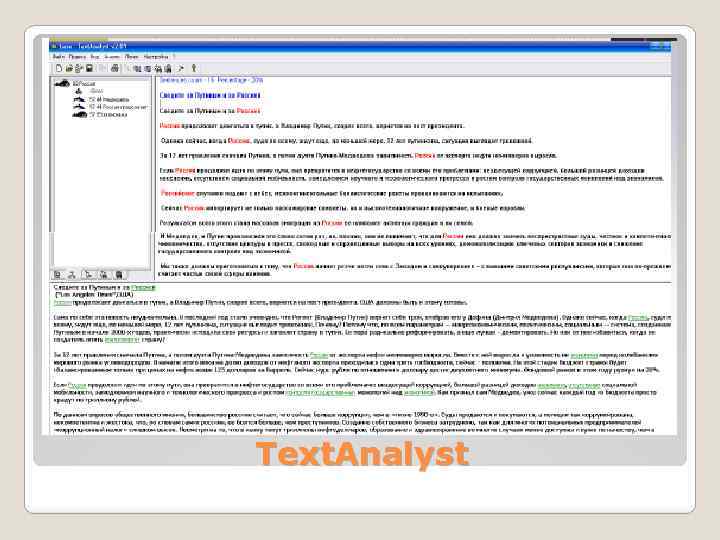Save with the floppy disk icon
This screenshot has height=540, width=720.
(90, 68)
